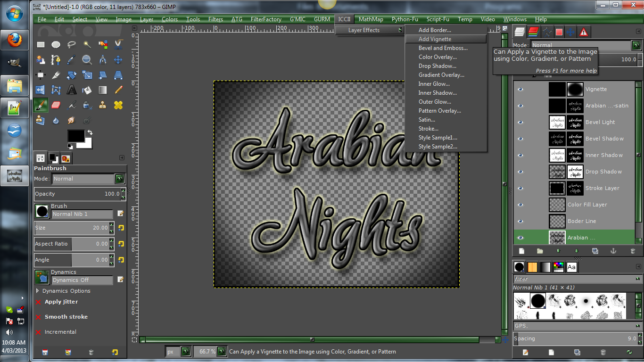This screenshot has height=362, width=644.
Task: Delete the selected layer via trash icon
Action: pyautogui.click(x=632, y=250)
